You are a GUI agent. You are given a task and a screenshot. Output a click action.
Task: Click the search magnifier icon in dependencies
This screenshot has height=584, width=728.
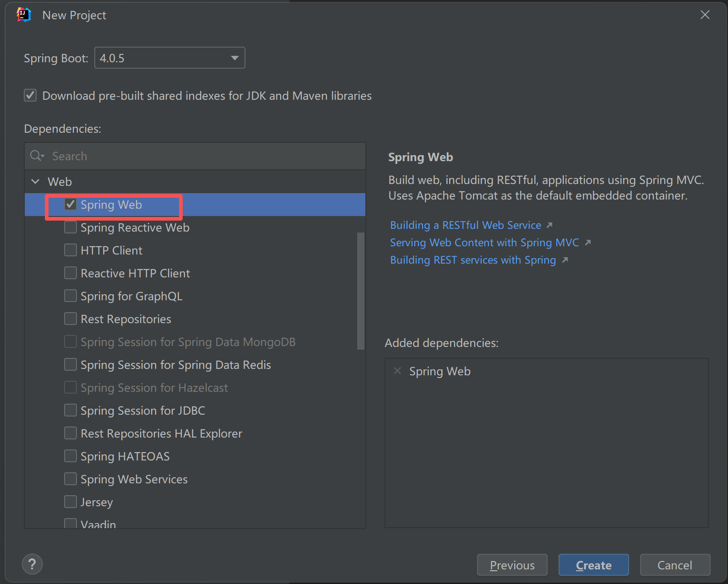tap(37, 156)
